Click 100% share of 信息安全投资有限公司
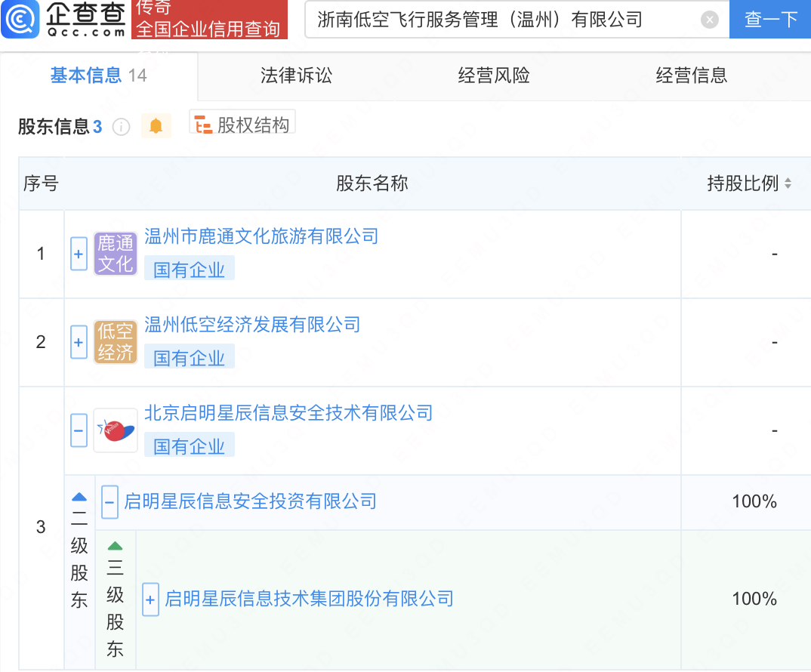 754,501
